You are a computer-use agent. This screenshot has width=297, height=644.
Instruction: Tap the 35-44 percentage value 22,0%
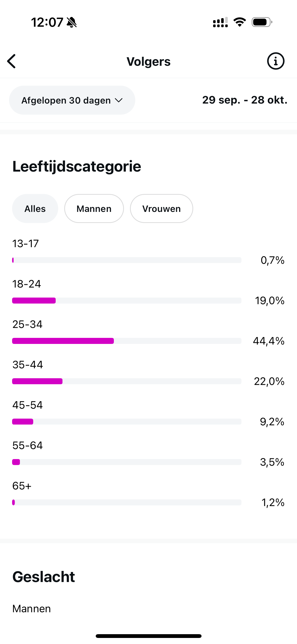tap(269, 381)
